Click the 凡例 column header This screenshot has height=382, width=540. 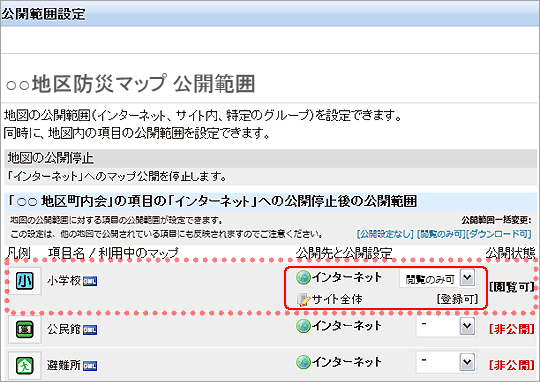coord(18,253)
